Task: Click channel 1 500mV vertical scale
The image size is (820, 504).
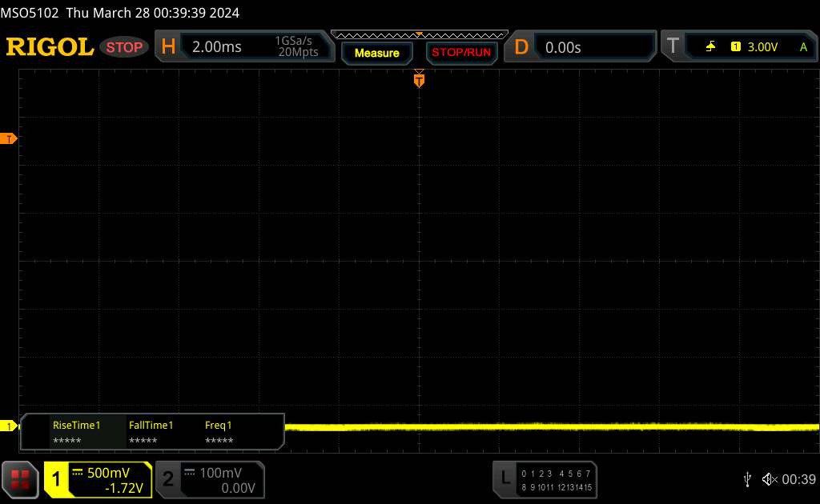Action: (x=108, y=473)
